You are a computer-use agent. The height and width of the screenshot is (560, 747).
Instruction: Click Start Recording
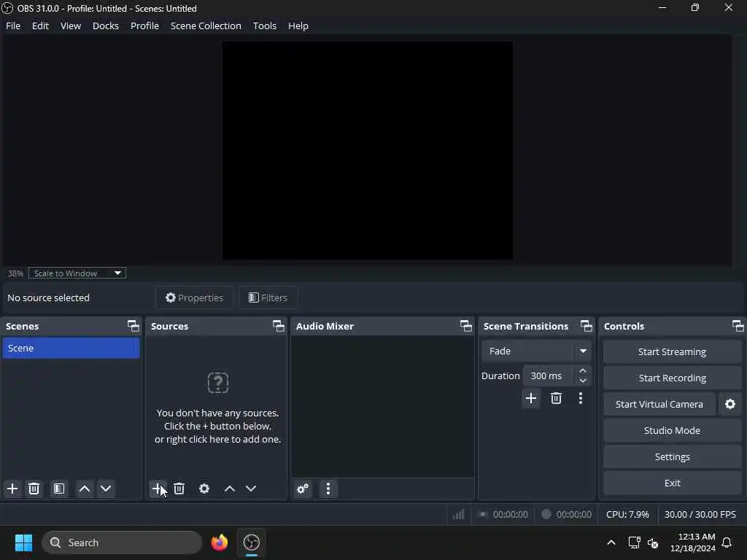(x=672, y=378)
